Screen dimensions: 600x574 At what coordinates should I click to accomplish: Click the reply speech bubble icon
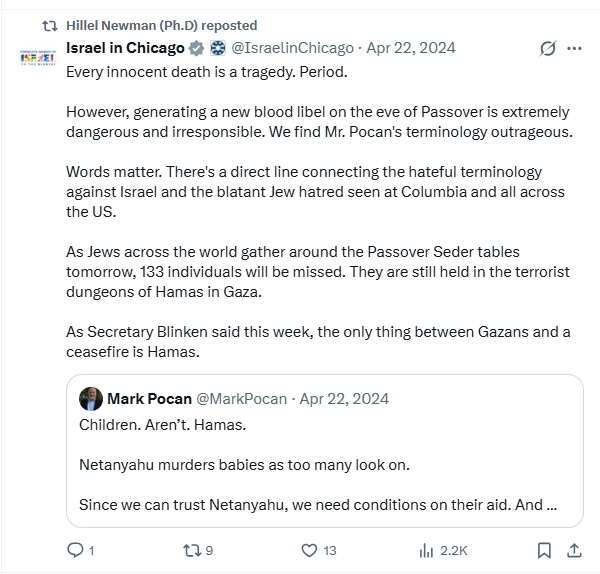(x=75, y=550)
